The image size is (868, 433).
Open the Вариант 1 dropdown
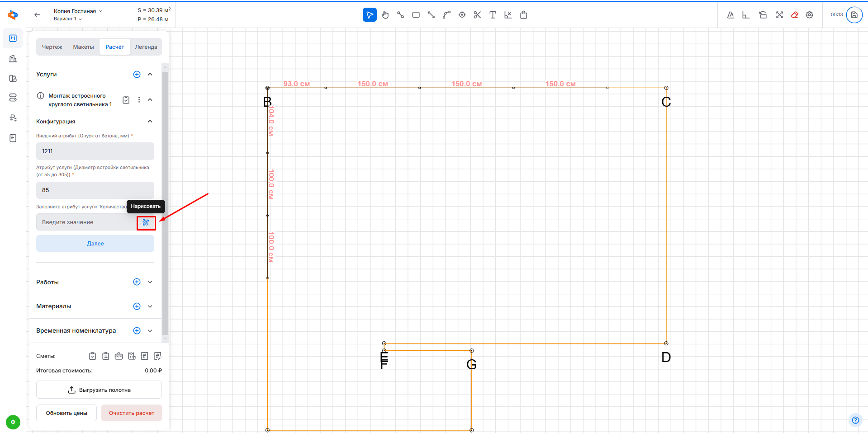(x=68, y=19)
